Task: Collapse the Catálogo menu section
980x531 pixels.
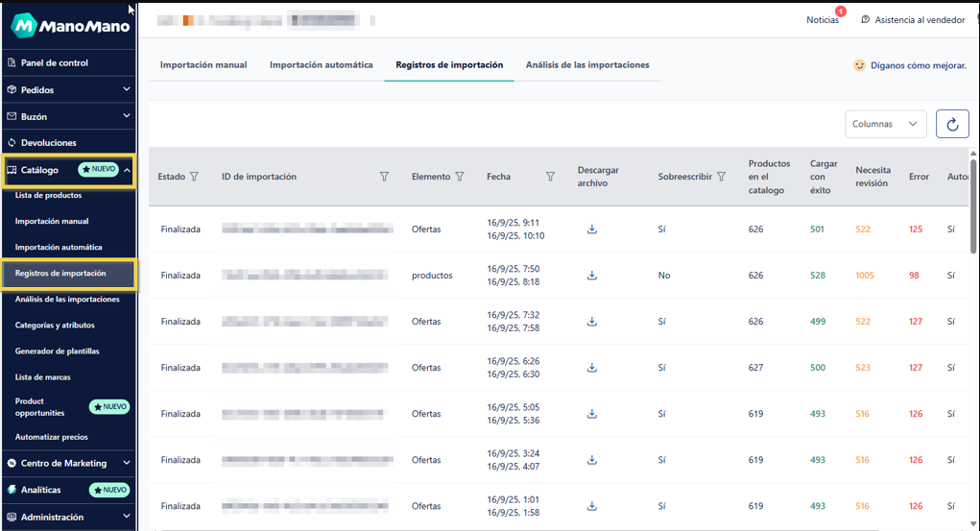Action: coord(127,170)
